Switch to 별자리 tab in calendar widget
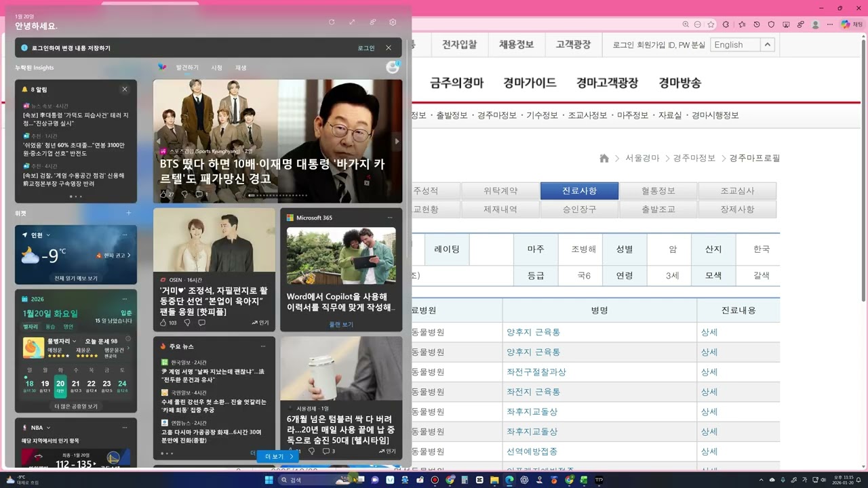 click(x=31, y=327)
